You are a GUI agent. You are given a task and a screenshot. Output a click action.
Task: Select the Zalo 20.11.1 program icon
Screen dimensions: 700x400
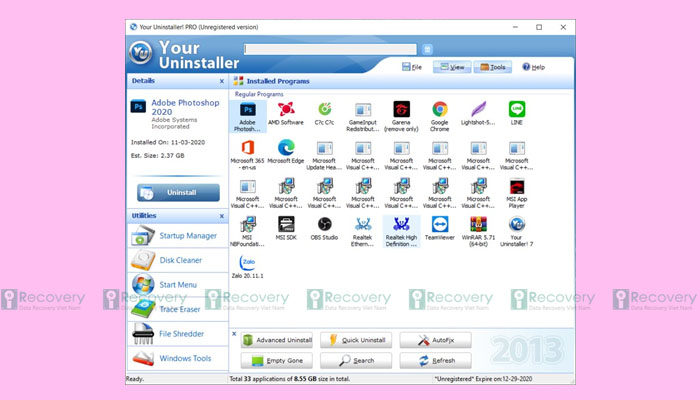(248, 267)
